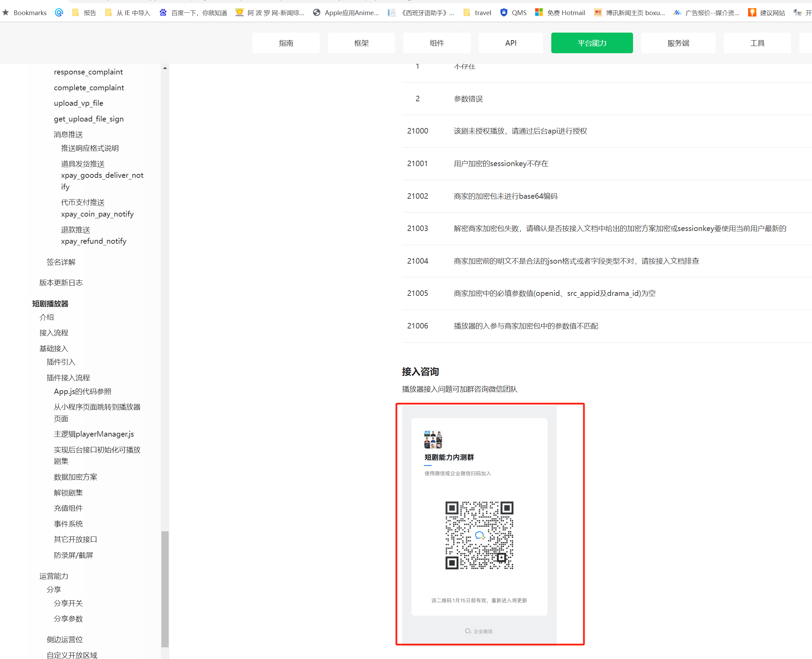Open 道具发货推送 xpay_goods_deliver_notify
Viewport: 812px width, 659px height.
click(102, 175)
